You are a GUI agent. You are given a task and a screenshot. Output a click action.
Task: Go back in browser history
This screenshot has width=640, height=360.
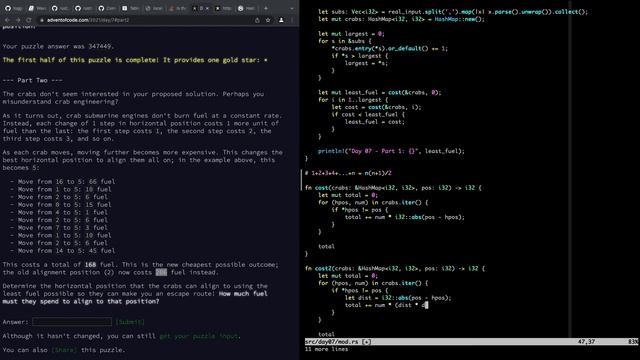(7, 20)
